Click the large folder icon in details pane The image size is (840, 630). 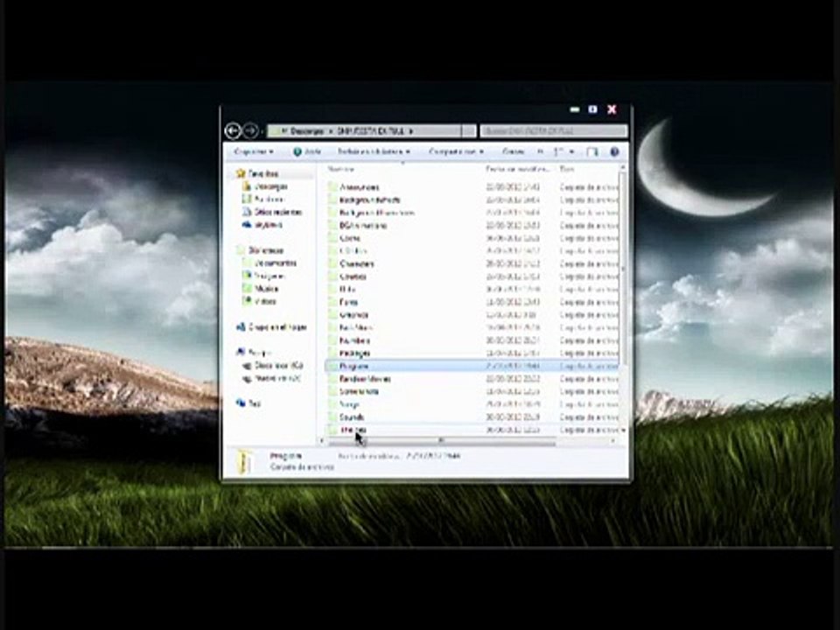[x=244, y=461]
